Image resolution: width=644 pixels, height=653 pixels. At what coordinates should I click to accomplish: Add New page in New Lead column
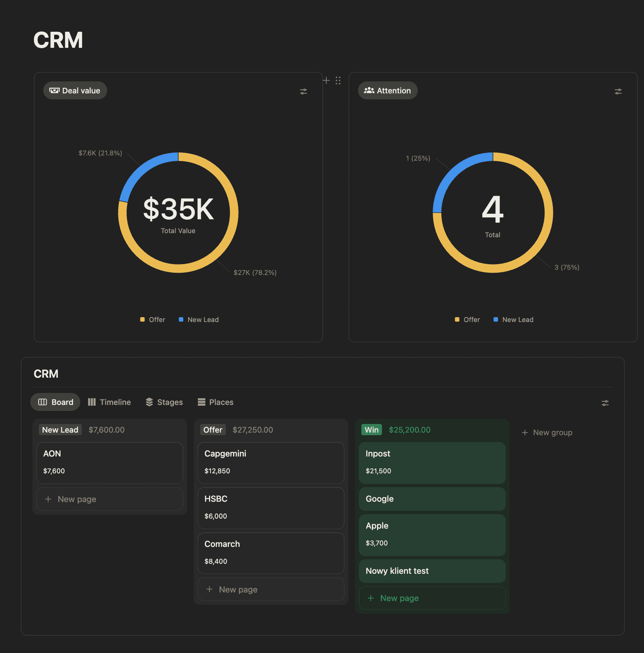pos(110,499)
